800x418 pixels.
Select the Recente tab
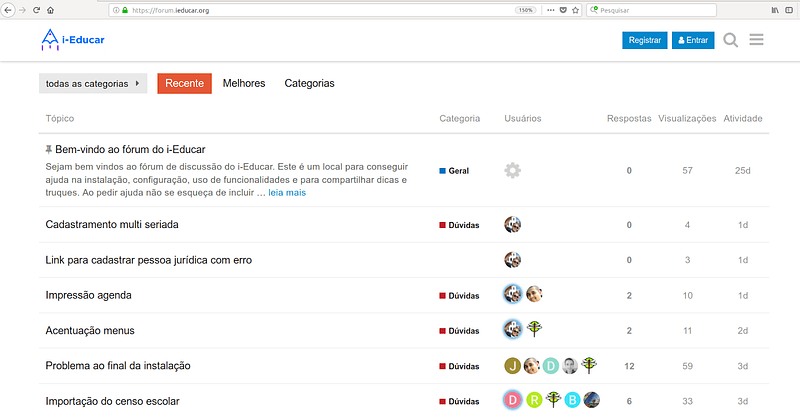tap(184, 83)
